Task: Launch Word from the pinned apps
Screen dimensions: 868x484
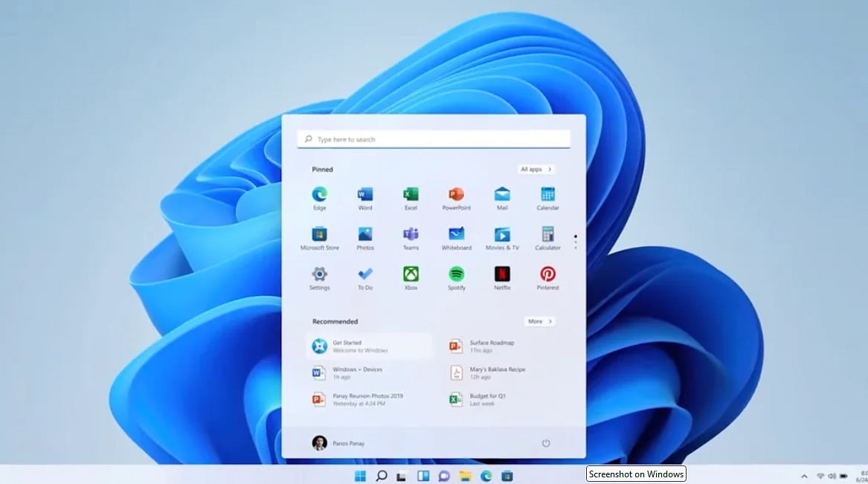Action: point(365,195)
